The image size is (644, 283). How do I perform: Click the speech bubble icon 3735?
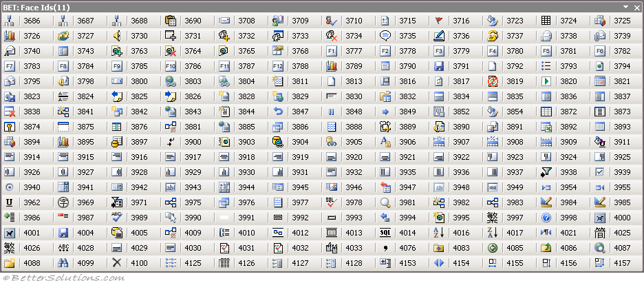tap(385, 36)
